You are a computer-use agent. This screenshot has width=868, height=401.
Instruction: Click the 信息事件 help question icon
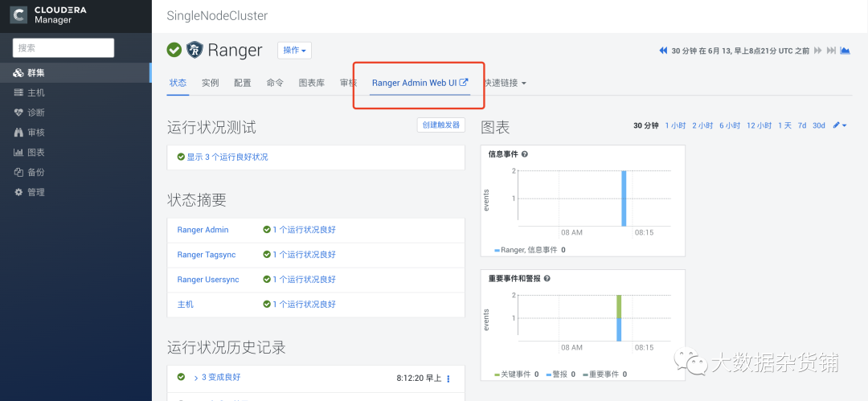pyautogui.click(x=524, y=154)
